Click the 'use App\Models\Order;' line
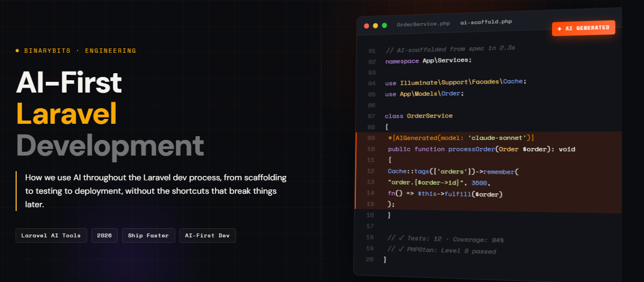 click(x=425, y=94)
